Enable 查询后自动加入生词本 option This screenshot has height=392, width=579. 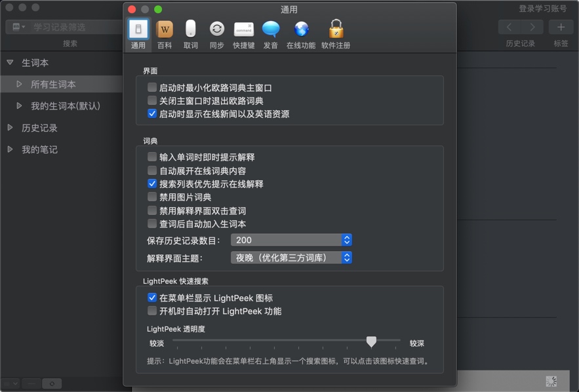click(151, 224)
